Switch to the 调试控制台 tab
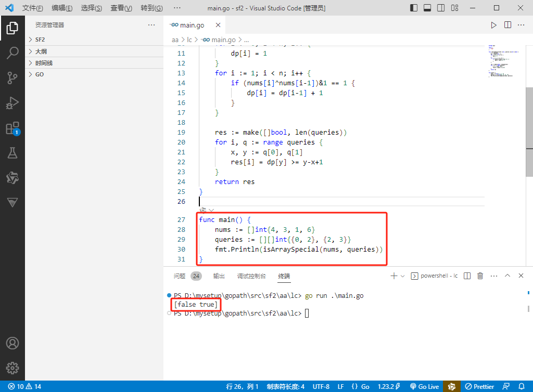The image size is (533, 392). 251,276
